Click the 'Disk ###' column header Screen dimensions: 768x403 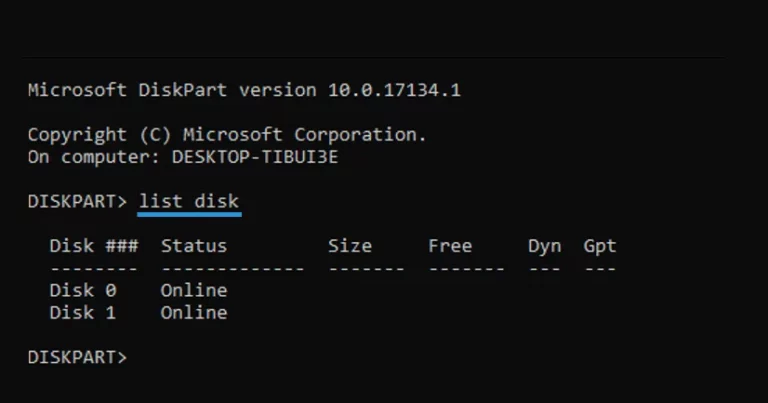tap(94, 246)
